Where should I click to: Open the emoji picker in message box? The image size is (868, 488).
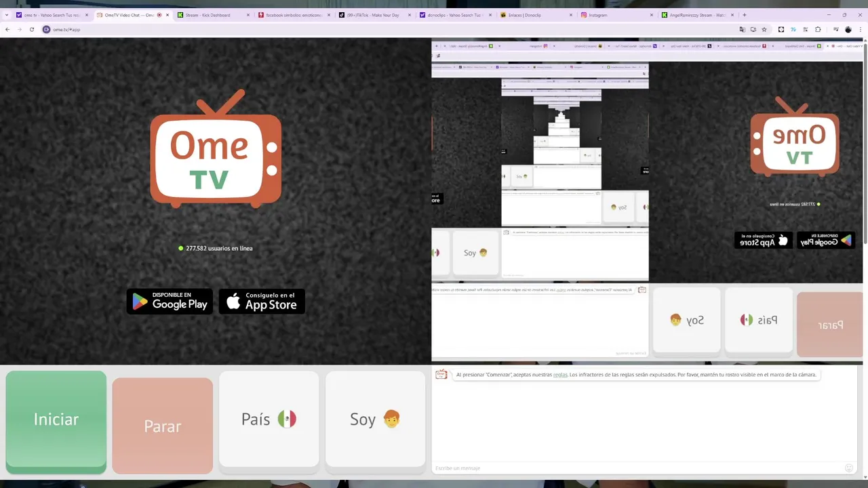click(x=848, y=468)
